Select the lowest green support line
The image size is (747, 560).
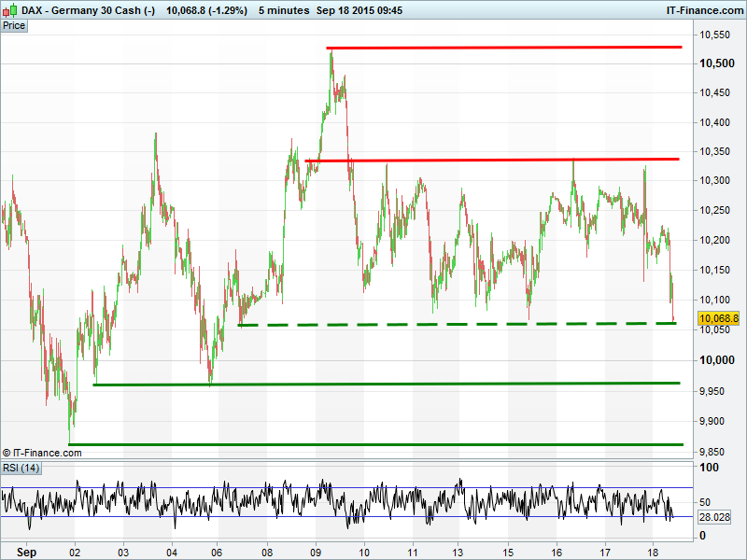[373, 444]
